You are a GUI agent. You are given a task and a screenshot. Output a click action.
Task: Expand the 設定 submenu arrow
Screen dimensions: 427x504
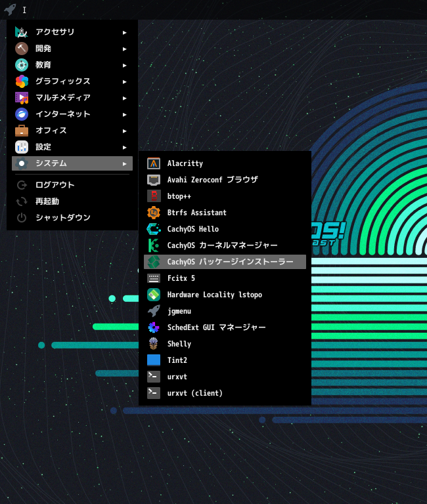tap(125, 148)
